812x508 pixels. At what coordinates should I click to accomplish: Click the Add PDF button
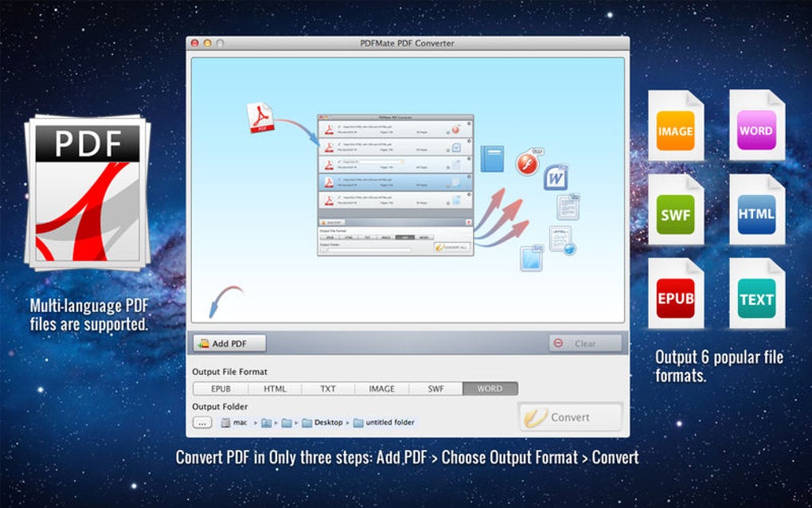click(x=229, y=343)
